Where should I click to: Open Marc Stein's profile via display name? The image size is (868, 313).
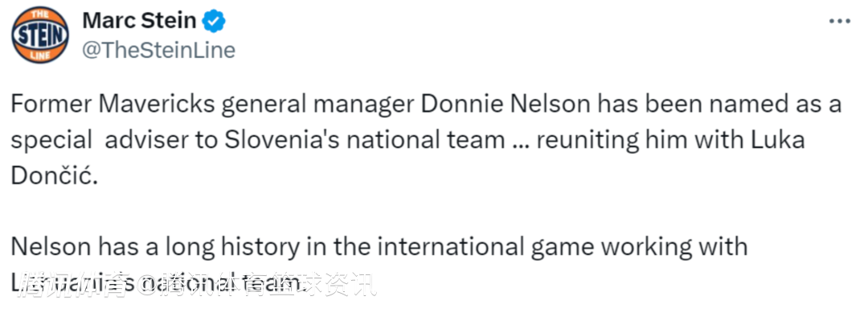[140, 21]
